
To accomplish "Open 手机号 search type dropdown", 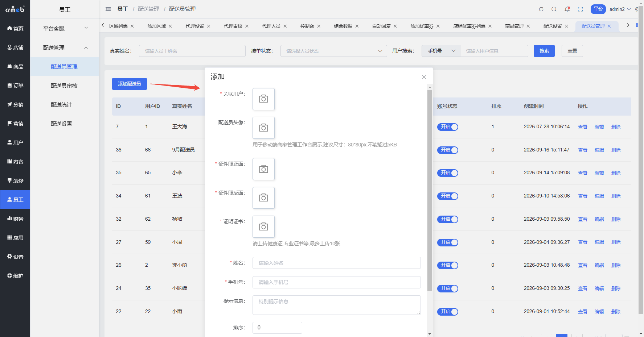I will coord(441,51).
